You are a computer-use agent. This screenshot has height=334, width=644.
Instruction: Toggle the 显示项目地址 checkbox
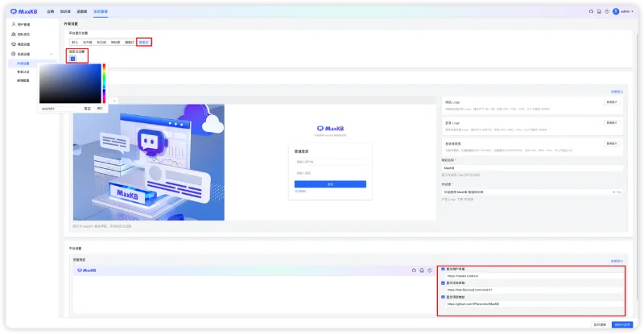444,297
